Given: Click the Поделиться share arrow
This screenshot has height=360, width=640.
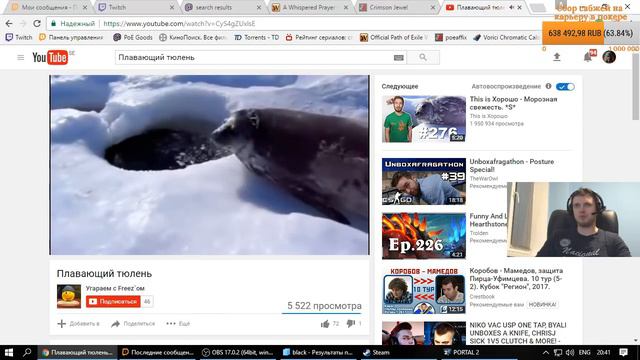Looking at the screenshot, I should point(116,324).
